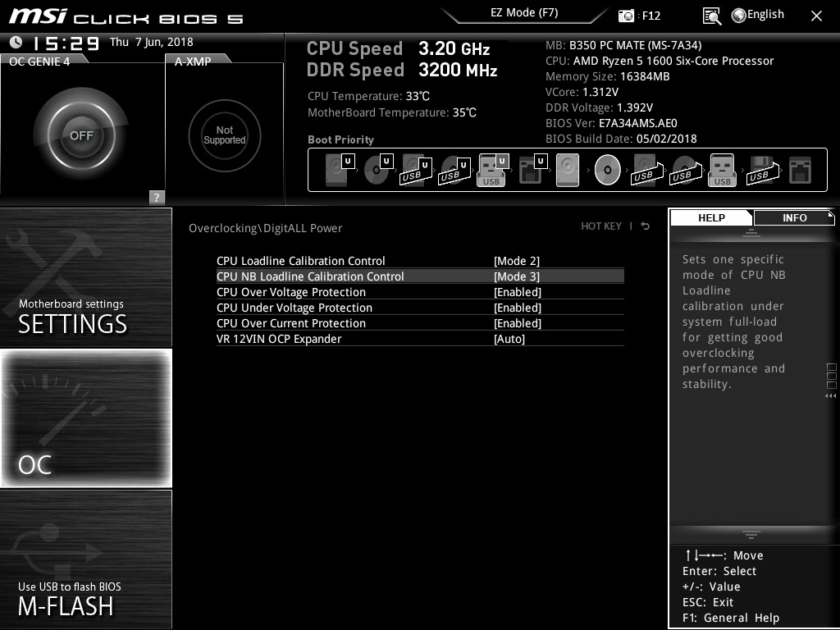Click the date Thu 7 Jun, 2018
This screenshot has width=840, height=630.
click(152, 42)
